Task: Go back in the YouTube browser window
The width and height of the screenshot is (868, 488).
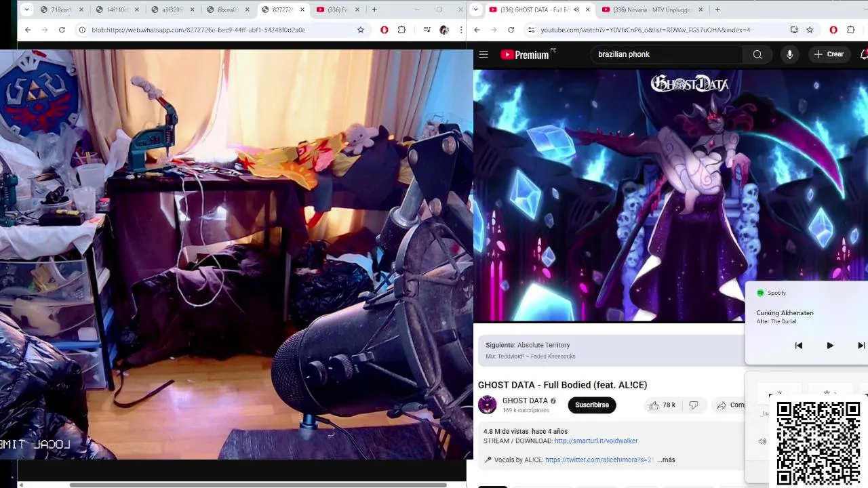Action: tap(477, 30)
